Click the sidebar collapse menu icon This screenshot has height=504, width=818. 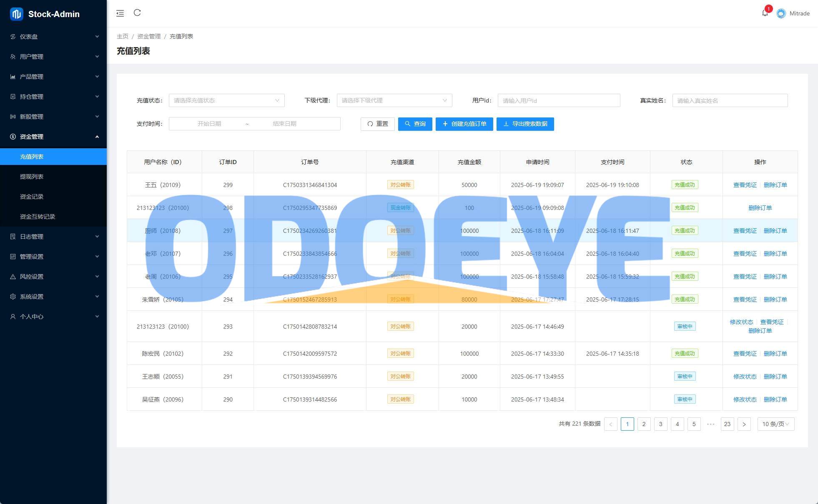[120, 13]
